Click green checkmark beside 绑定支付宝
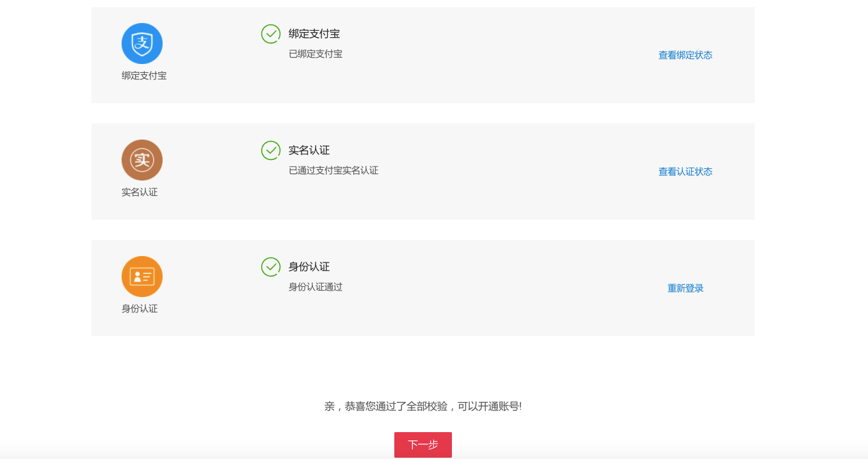The width and height of the screenshot is (868, 459). click(271, 34)
